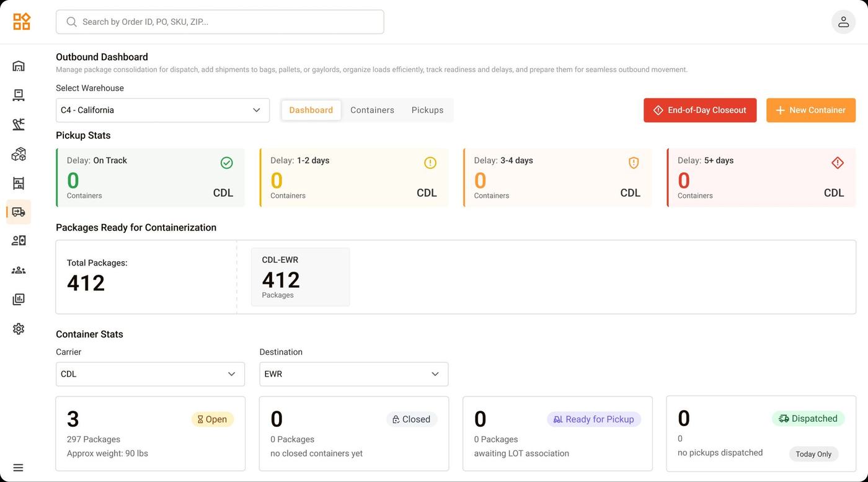Click the End-of-Day Closeout button
Viewport: 868px width, 482px height.
pyautogui.click(x=700, y=110)
